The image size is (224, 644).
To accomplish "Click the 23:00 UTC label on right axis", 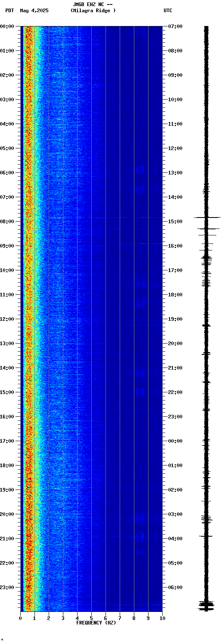I will point(175,417).
